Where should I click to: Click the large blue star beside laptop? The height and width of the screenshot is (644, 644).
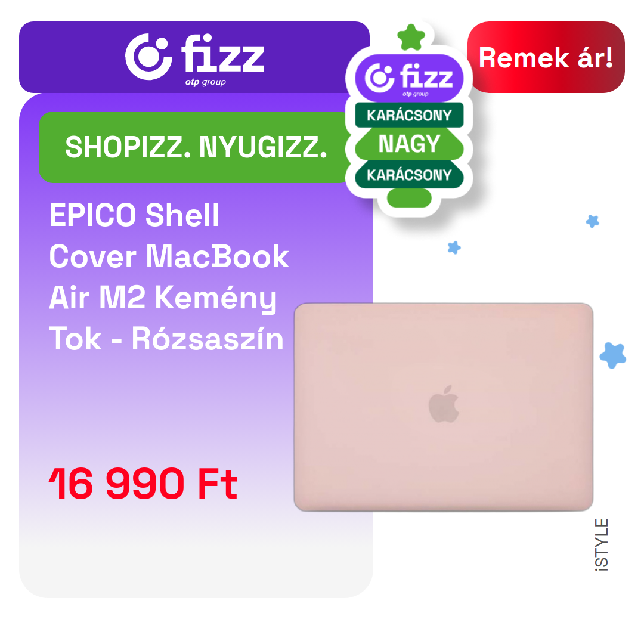[x=613, y=355]
